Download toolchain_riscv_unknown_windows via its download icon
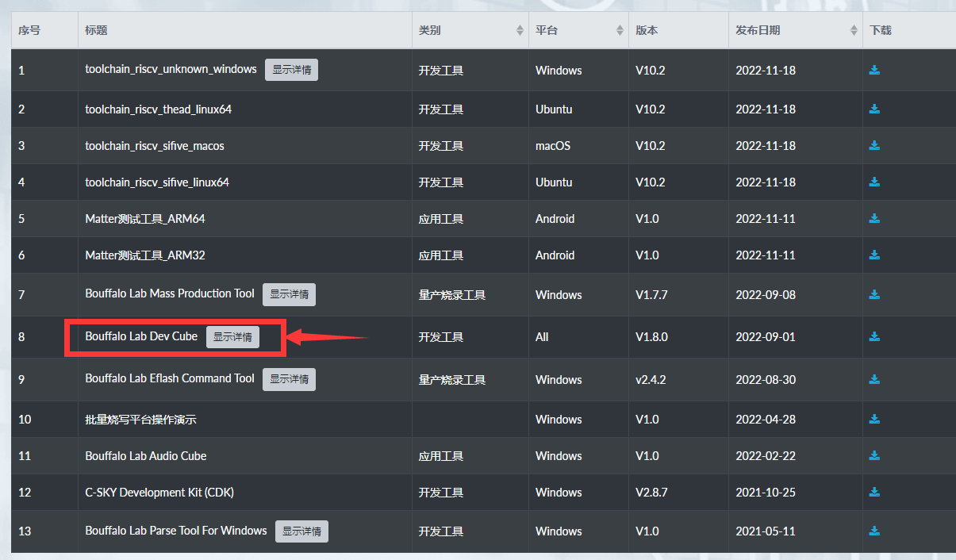The image size is (956, 560). pyautogui.click(x=874, y=70)
